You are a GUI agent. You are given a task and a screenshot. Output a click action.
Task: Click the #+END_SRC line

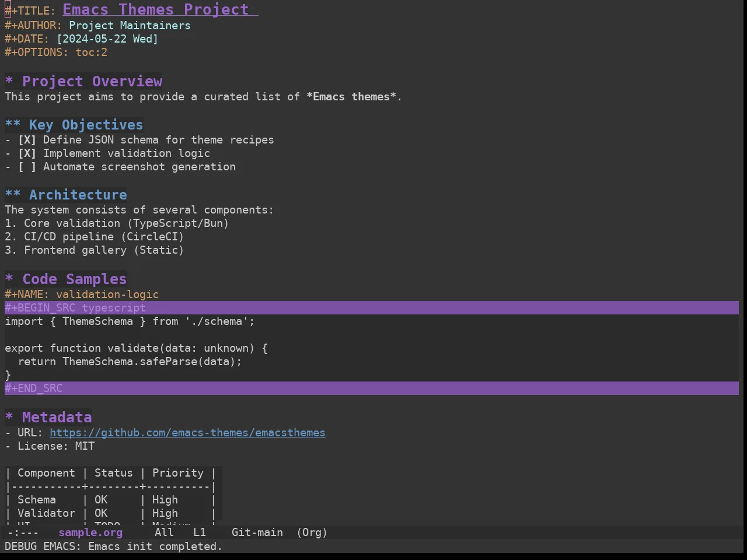click(x=372, y=388)
